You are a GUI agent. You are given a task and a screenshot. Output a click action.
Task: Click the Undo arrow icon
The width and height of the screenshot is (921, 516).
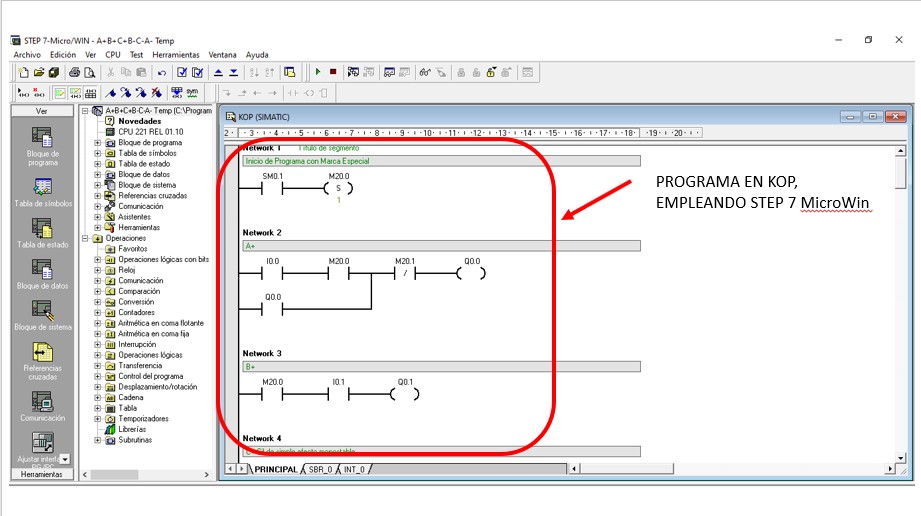pyautogui.click(x=162, y=72)
